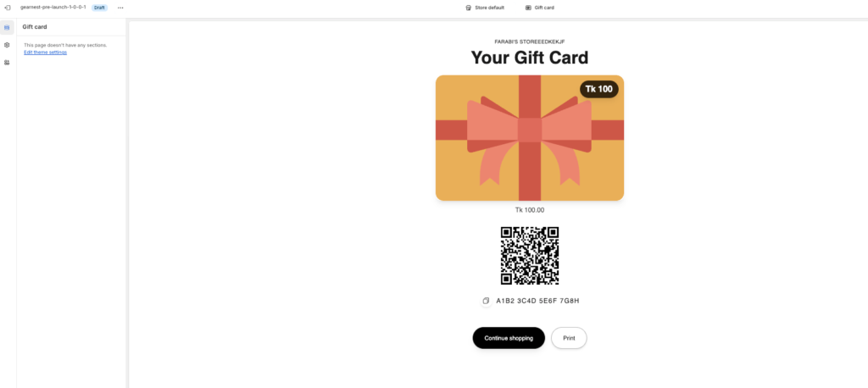Click the Tk 100 badge on card
The height and width of the screenshot is (388, 868).
[599, 89]
